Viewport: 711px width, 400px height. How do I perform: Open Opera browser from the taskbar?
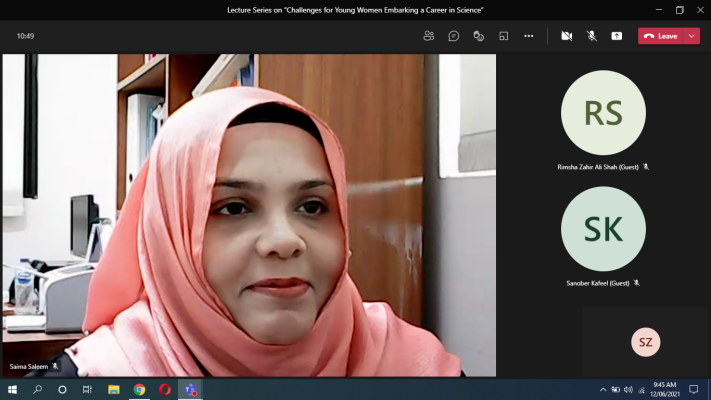point(165,389)
